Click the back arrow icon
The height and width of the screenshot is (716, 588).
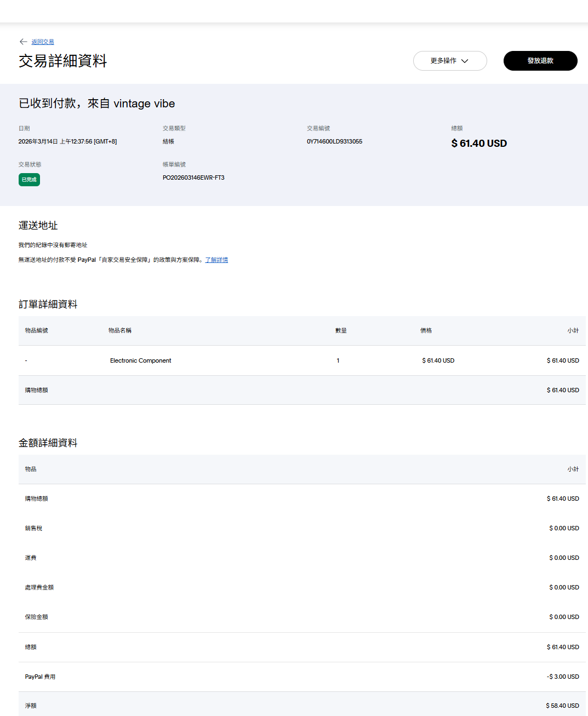click(x=23, y=42)
